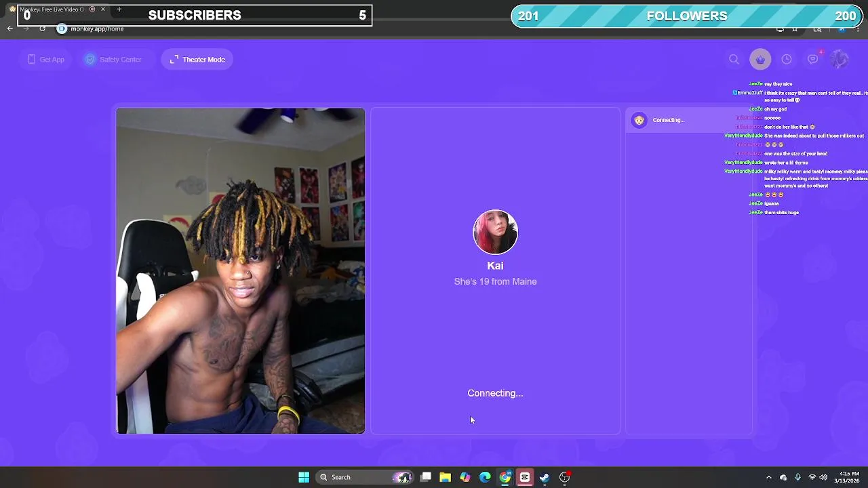Click the install app icon in address bar
Image resolution: width=868 pixels, height=488 pixels.
pos(780,28)
